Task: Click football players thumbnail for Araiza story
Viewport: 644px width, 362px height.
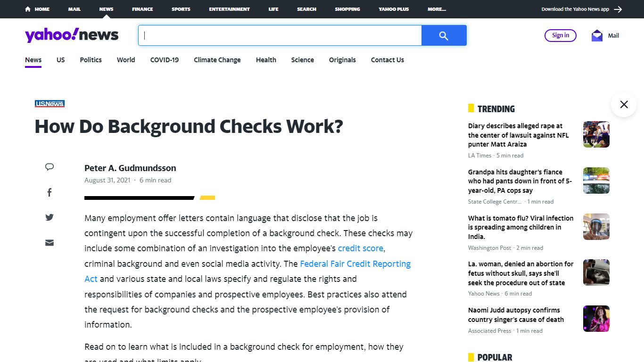Action: pos(596,134)
